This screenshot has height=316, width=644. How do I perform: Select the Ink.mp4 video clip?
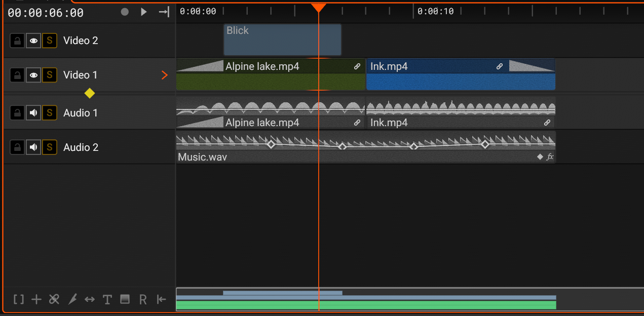(x=461, y=74)
